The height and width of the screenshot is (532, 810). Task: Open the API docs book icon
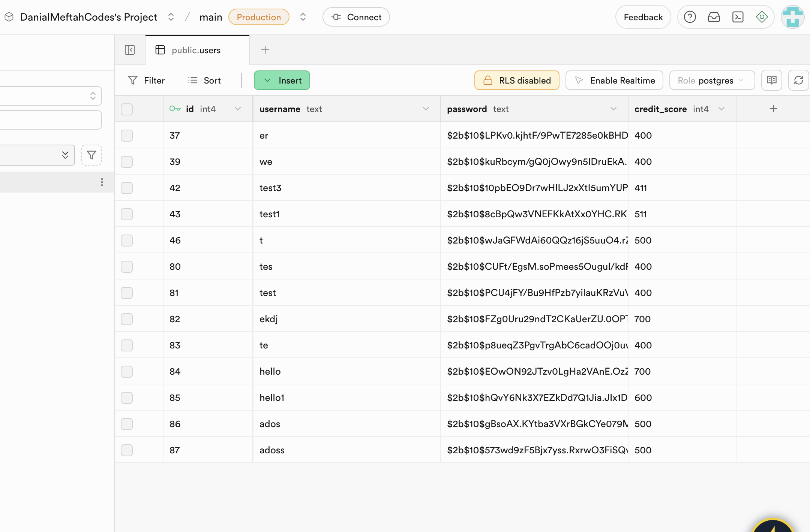pos(771,80)
